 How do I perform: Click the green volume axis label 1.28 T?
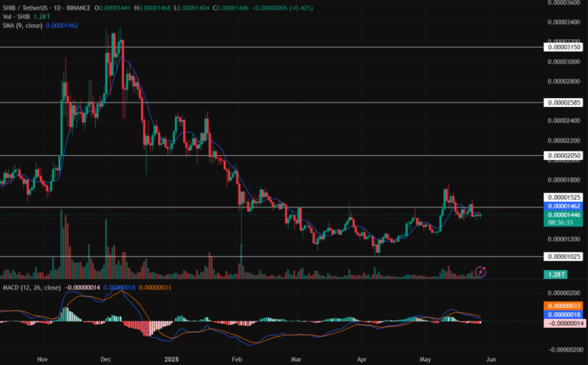pos(556,275)
